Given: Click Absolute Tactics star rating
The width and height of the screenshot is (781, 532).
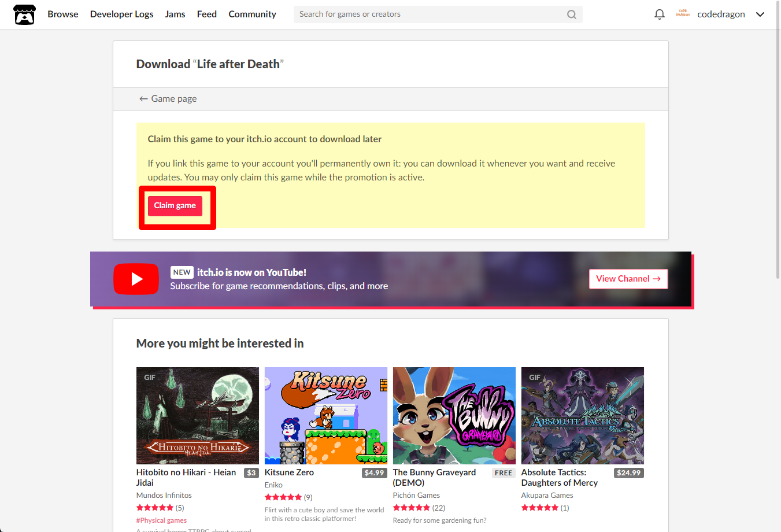Looking at the screenshot, I should click(540, 508).
